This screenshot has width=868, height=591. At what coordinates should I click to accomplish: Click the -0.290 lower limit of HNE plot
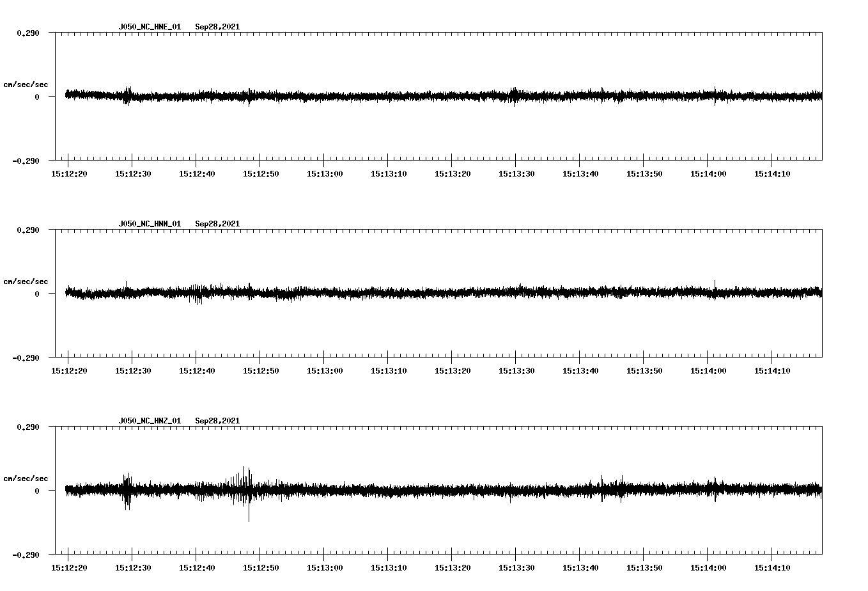tap(26, 161)
